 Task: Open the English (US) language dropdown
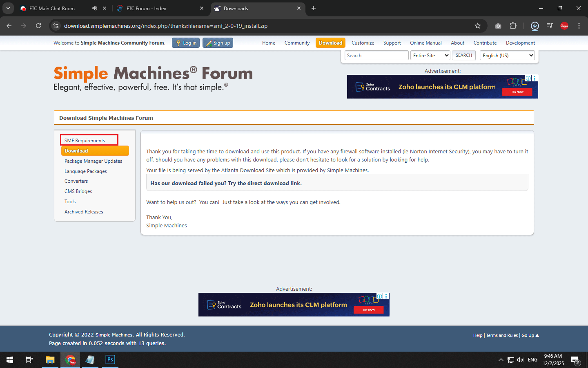[x=507, y=56]
